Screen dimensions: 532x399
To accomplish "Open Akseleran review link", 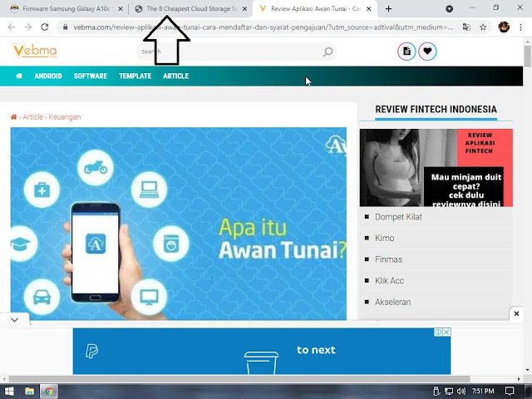I will (x=392, y=302).
